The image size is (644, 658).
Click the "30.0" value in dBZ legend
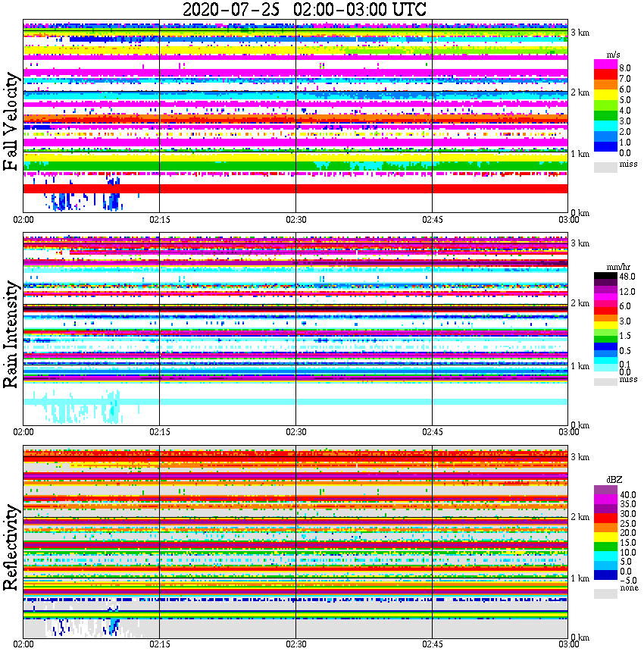pos(628,514)
